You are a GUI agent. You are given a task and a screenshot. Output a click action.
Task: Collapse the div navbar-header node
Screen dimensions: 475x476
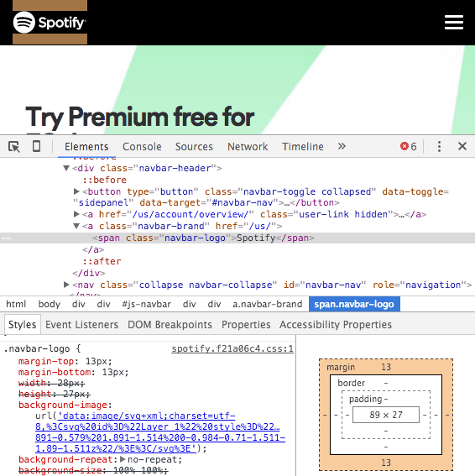click(x=66, y=168)
